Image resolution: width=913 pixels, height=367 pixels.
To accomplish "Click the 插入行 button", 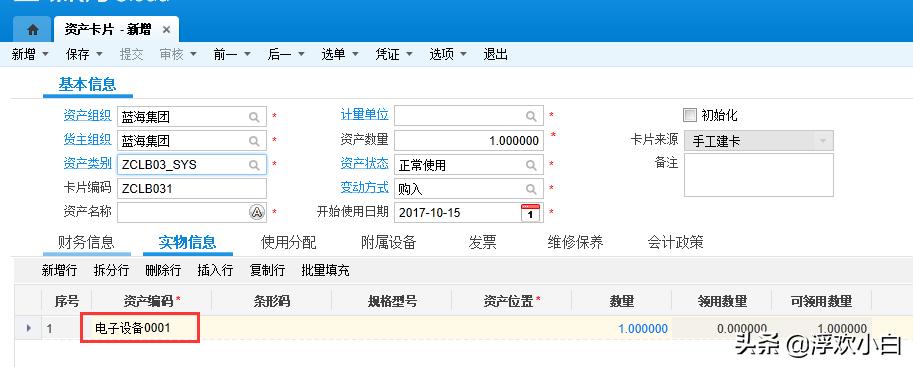I will 215,270.
